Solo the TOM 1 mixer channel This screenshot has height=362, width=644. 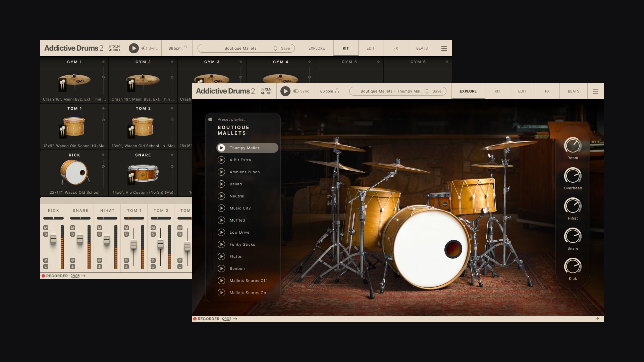tap(126, 234)
